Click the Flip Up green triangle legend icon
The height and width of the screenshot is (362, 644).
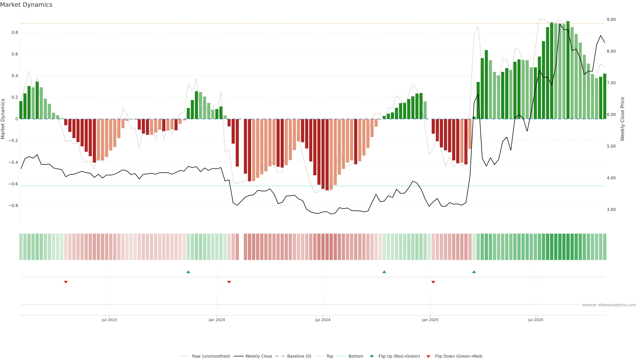(x=372, y=356)
